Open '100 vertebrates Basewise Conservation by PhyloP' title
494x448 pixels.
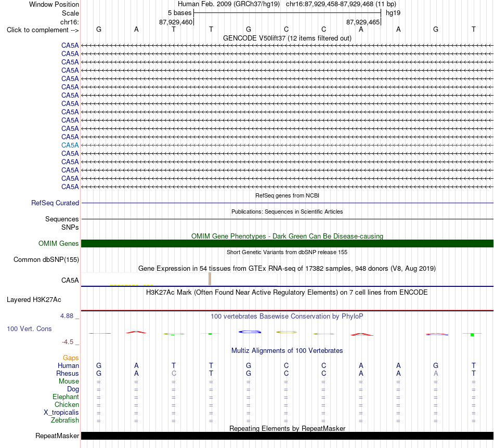tap(287, 317)
